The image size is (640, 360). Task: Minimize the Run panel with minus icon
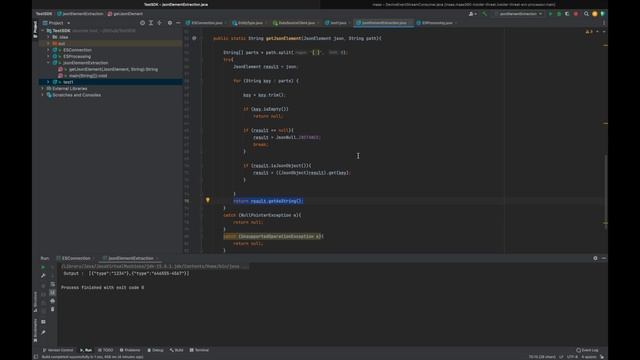click(604, 258)
